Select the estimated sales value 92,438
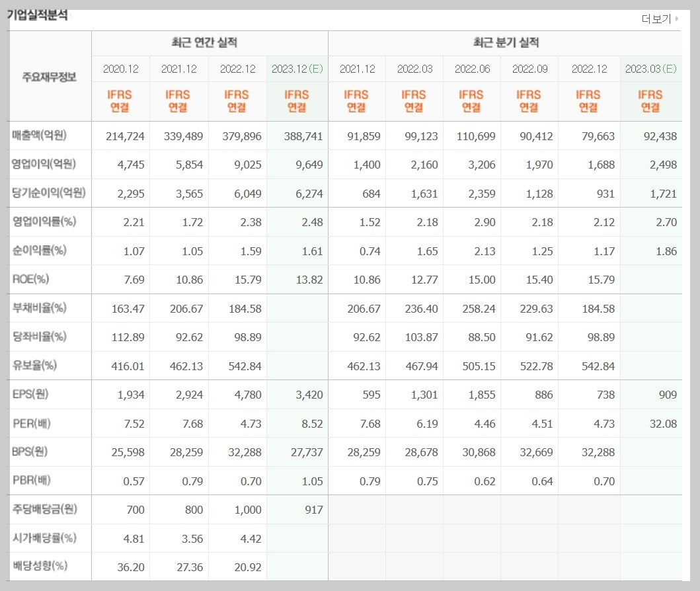This screenshot has width=700, height=591. click(x=660, y=137)
